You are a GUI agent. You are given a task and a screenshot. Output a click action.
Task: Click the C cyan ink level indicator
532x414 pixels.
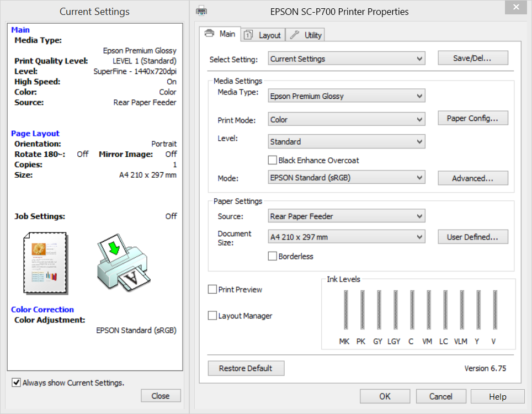pyautogui.click(x=411, y=309)
